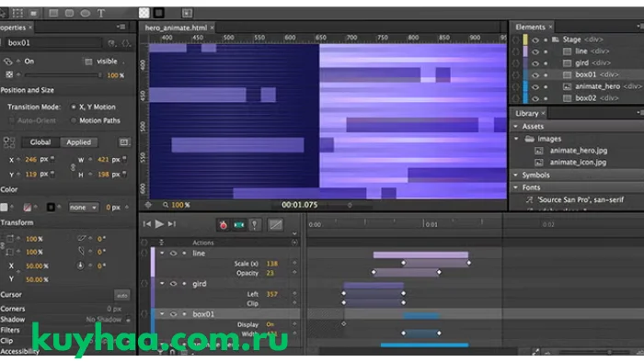Screen dimensions: 644x362
Task: Open the border style none dropdown
Action: pos(84,208)
